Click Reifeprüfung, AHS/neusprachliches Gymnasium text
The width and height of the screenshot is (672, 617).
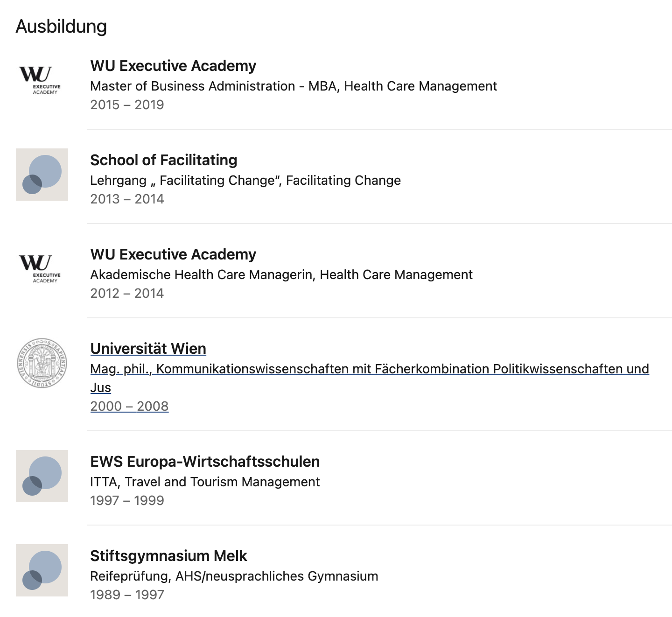(x=234, y=576)
